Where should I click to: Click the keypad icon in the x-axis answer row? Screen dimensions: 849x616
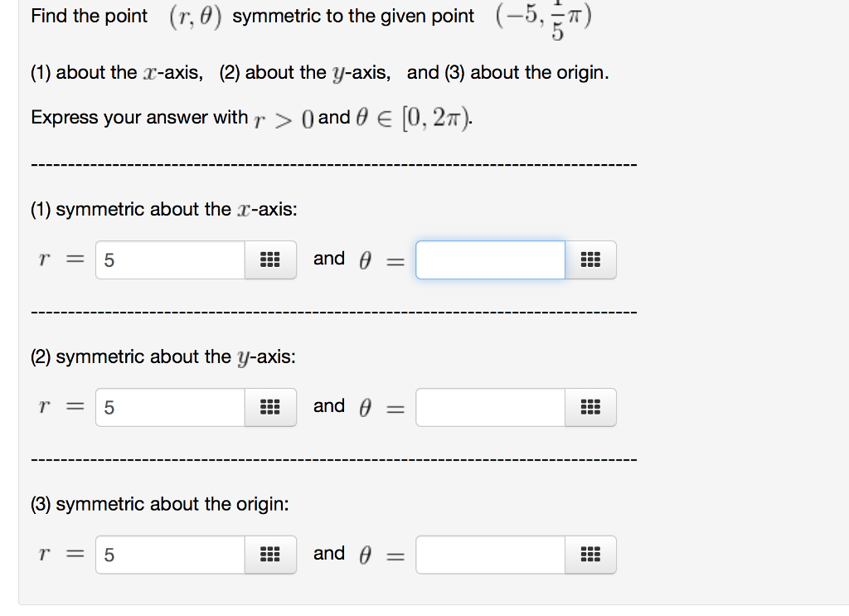pos(269,259)
